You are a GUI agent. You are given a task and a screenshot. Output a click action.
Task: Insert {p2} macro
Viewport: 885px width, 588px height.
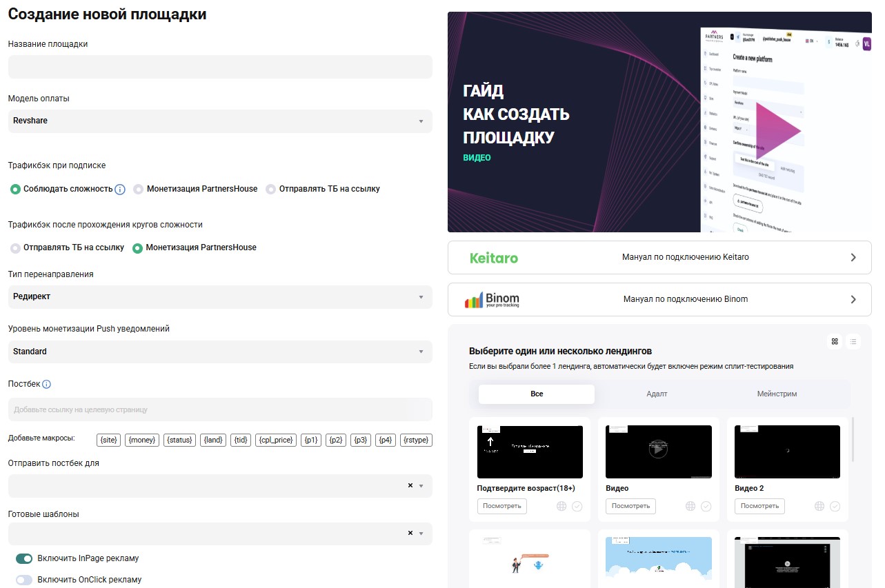[x=336, y=440]
